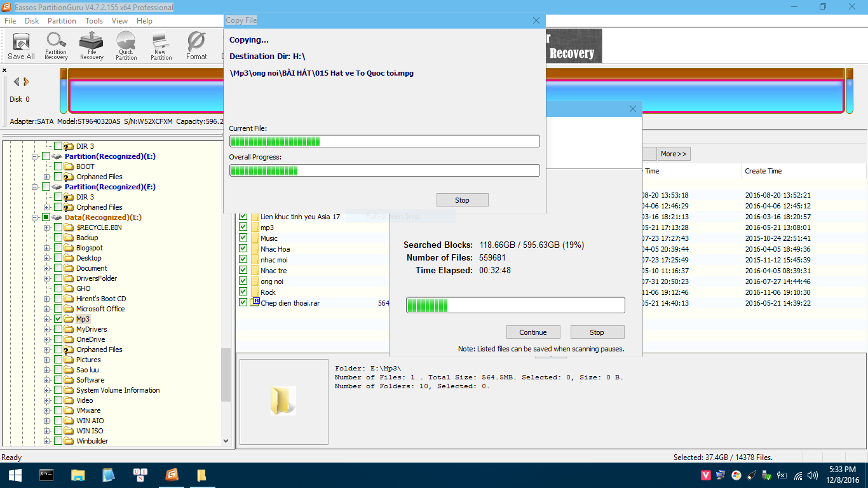The height and width of the screenshot is (488, 868).
Task: Expand the $RECYCLE.BIN tree node
Action: click(x=46, y=227)
